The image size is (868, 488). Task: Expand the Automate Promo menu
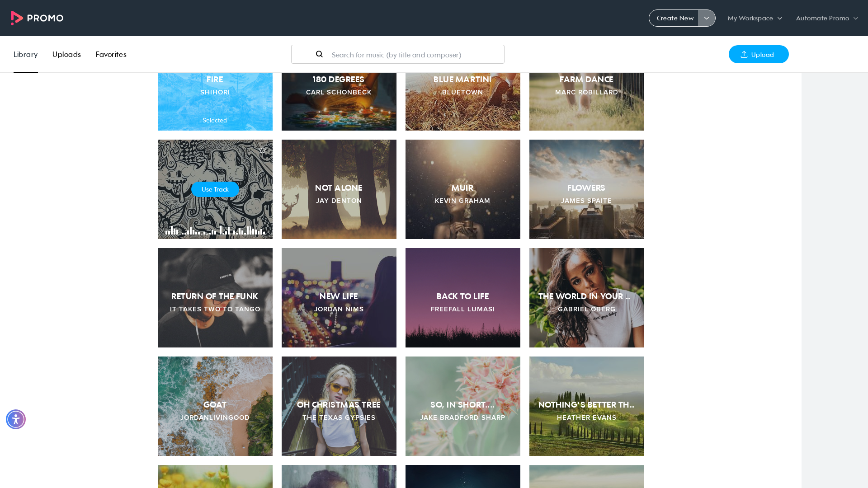pos(827,18)
